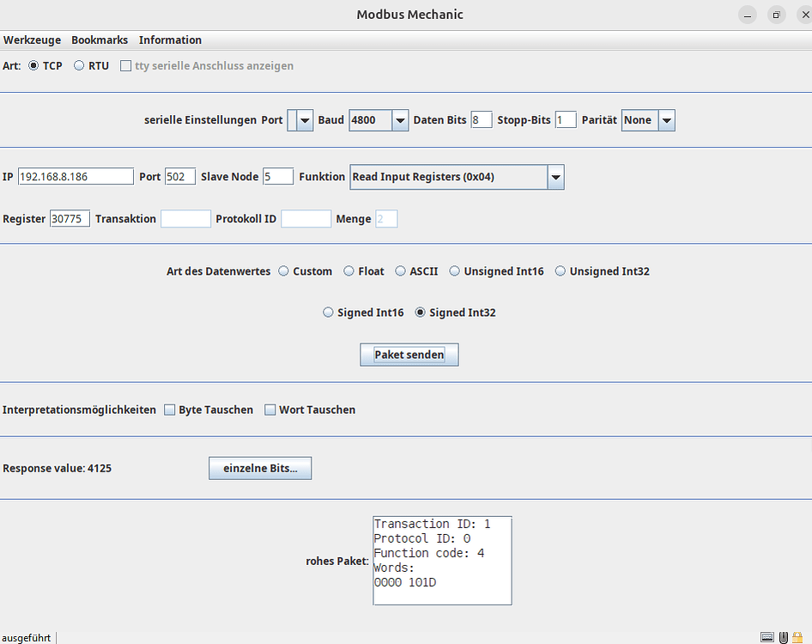Expand the serial Port dropdown
Viewport: 812px width, 644px height.
[305, 120]
